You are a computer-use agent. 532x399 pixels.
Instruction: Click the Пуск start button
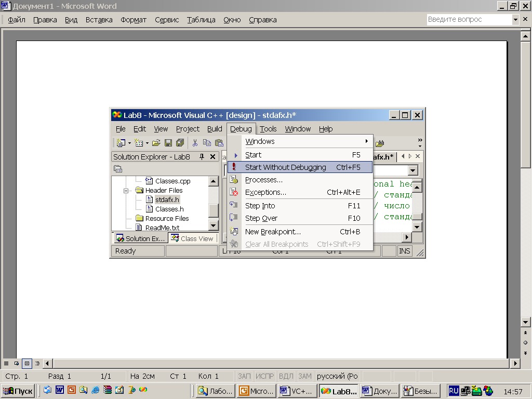[19, 391]
